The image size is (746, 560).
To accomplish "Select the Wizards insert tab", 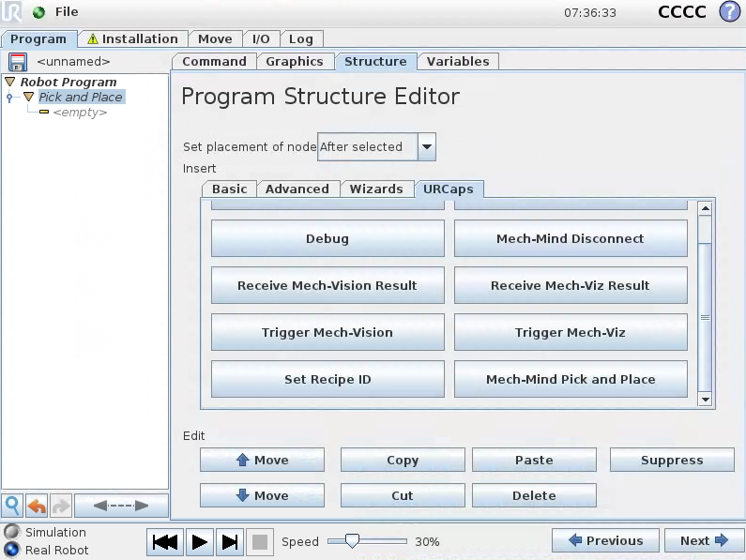I will [376, 189].
